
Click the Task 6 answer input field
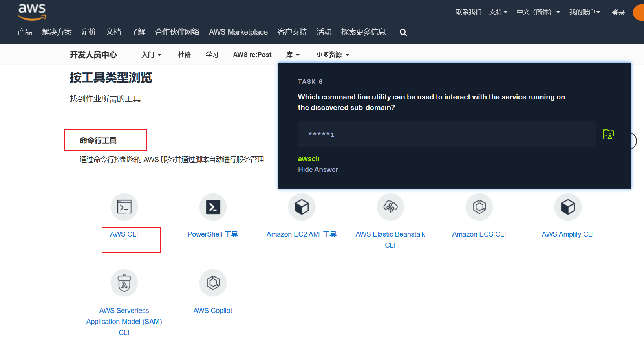tap(446, 134)
